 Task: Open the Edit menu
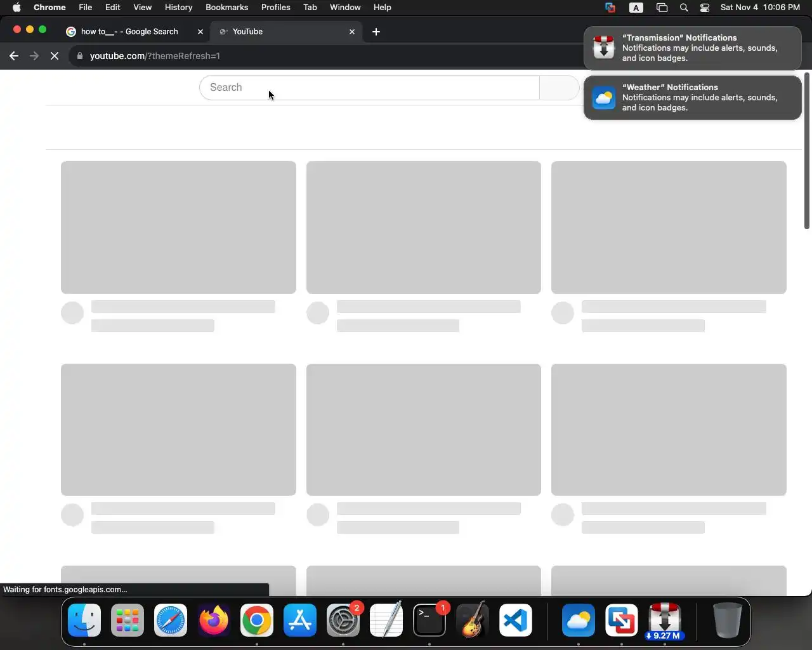[x=113, y=8]
